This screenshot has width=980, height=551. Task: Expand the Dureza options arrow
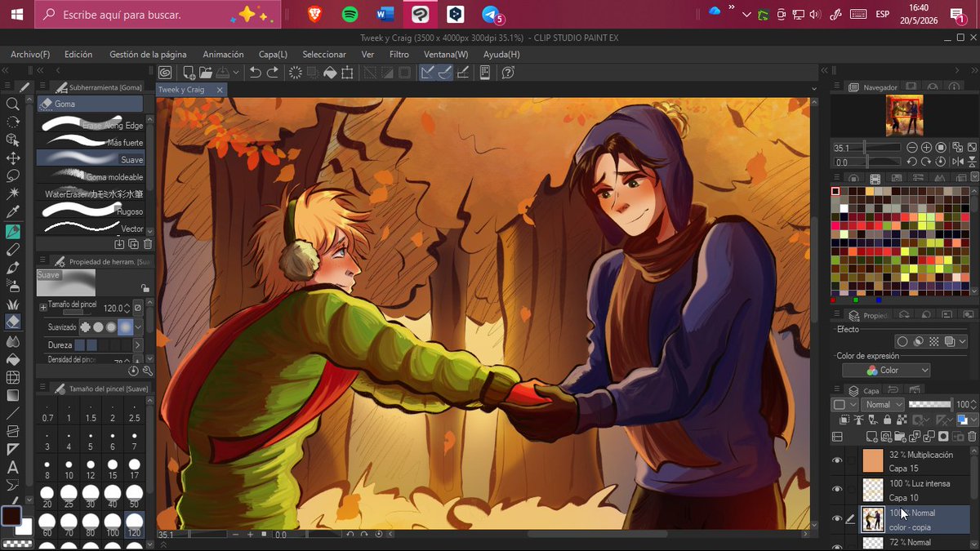(x=138, y=345)
